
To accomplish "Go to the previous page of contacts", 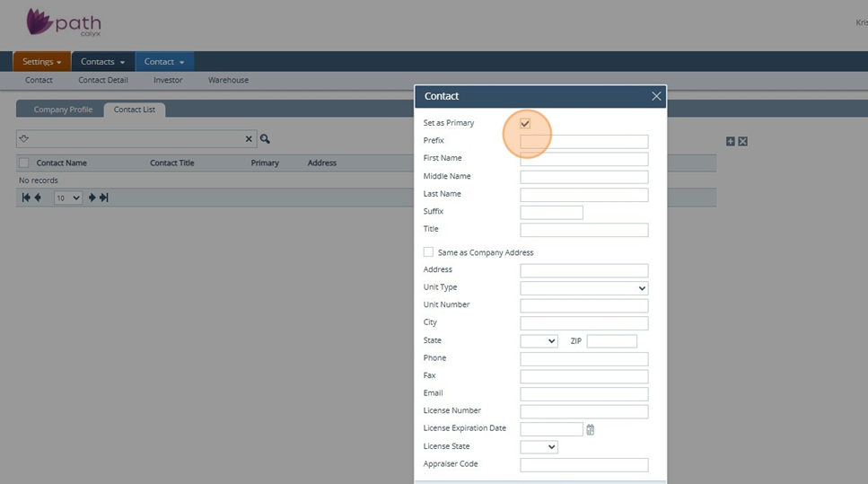I will coord(38,198).
